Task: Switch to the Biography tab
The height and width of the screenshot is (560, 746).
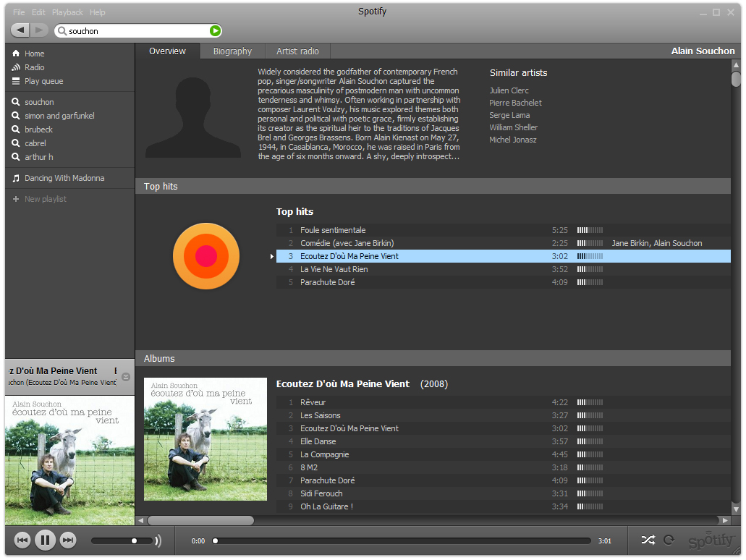Action: 232,51
